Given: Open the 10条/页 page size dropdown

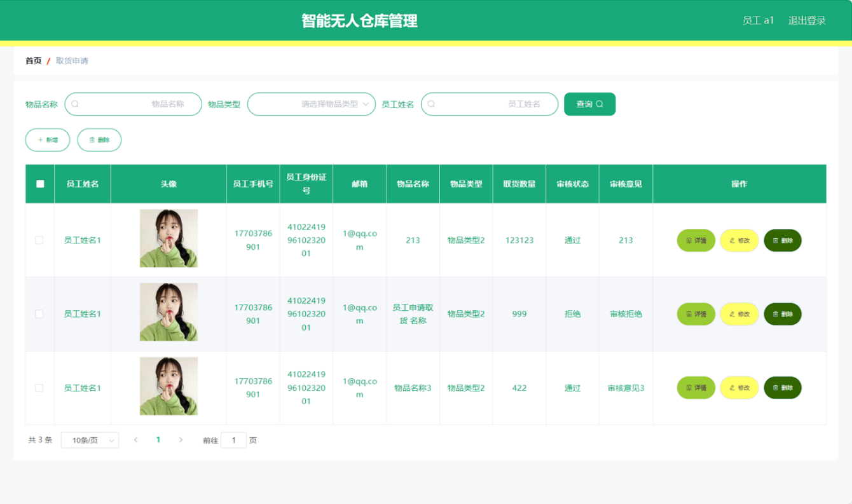Looking at the screenshot, I should [90, 440].
